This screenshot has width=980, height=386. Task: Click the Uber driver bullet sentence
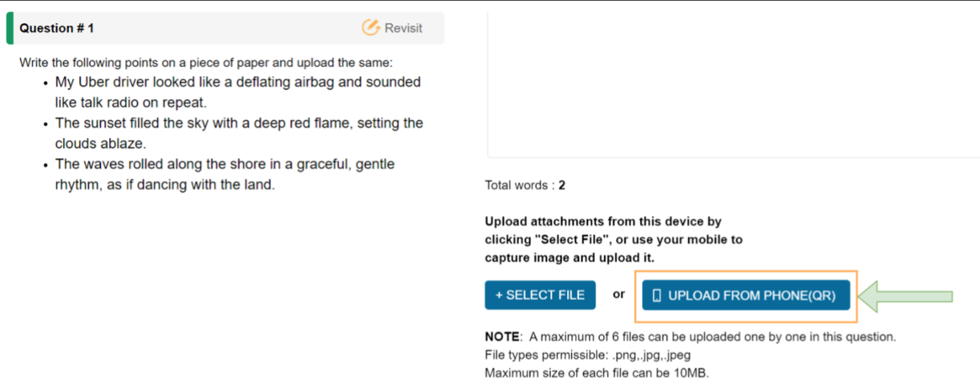coord(237,92)
